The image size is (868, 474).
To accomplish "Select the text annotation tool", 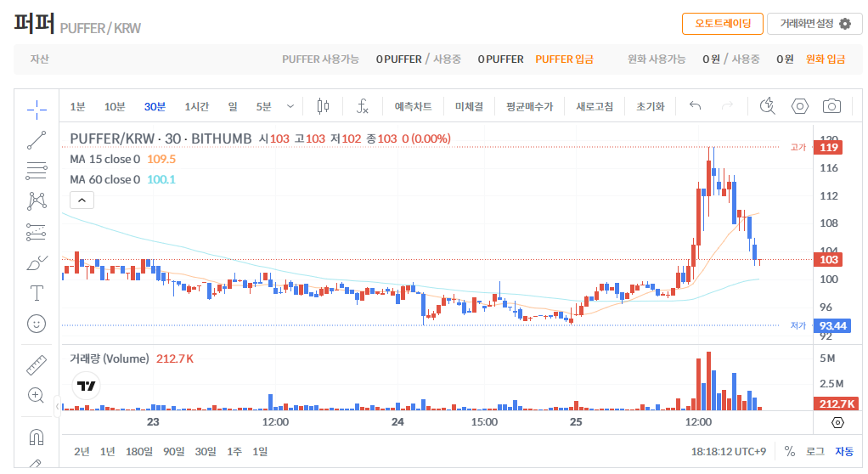I will 37,293.
